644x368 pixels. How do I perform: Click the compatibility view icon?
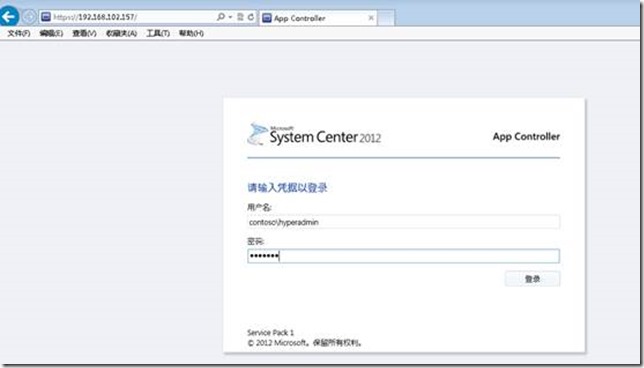[x=240, y=17]
